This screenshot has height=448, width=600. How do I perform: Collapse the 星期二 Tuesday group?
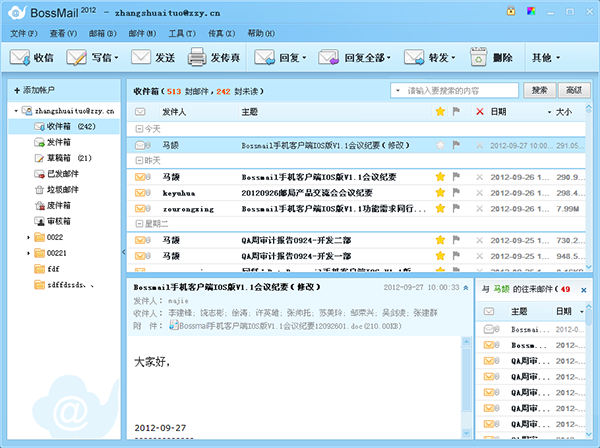[139, 224]
